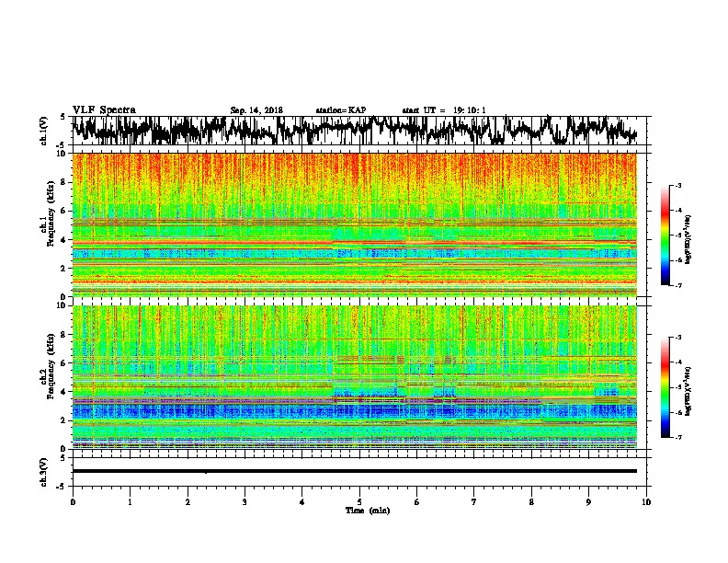
Task: Click the '8' tick on ch.1 frequency axis
Action: pos(64,182)
